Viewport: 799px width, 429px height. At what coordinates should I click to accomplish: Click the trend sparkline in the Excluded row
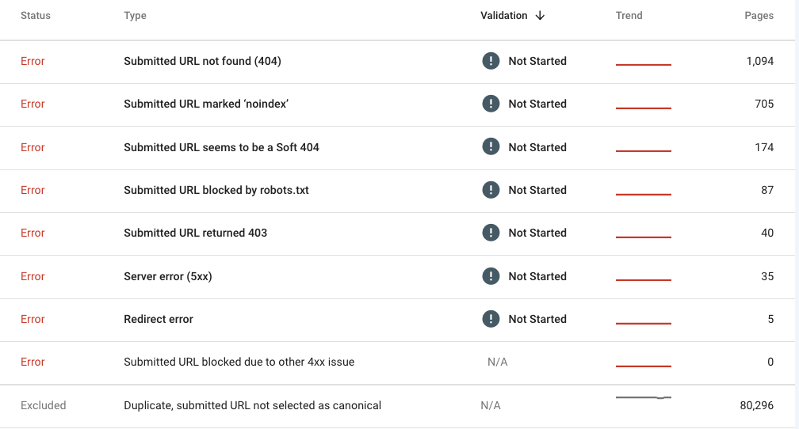[644, 397]
